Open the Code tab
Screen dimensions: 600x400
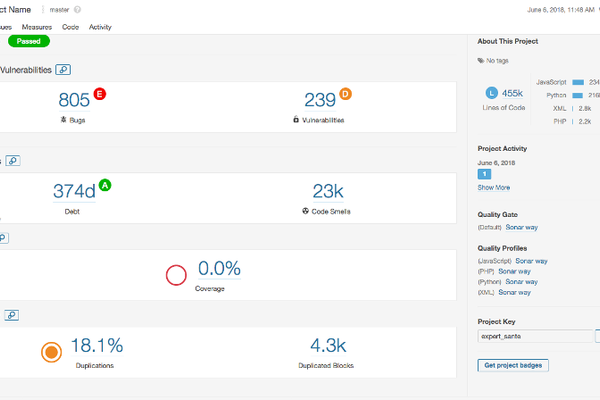click(x=70, y=27)
